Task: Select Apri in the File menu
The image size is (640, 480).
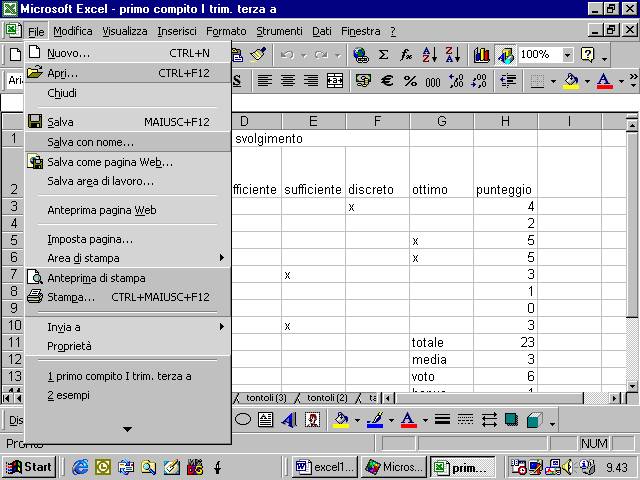Action: pyautogui.click(x=128, y=73)
